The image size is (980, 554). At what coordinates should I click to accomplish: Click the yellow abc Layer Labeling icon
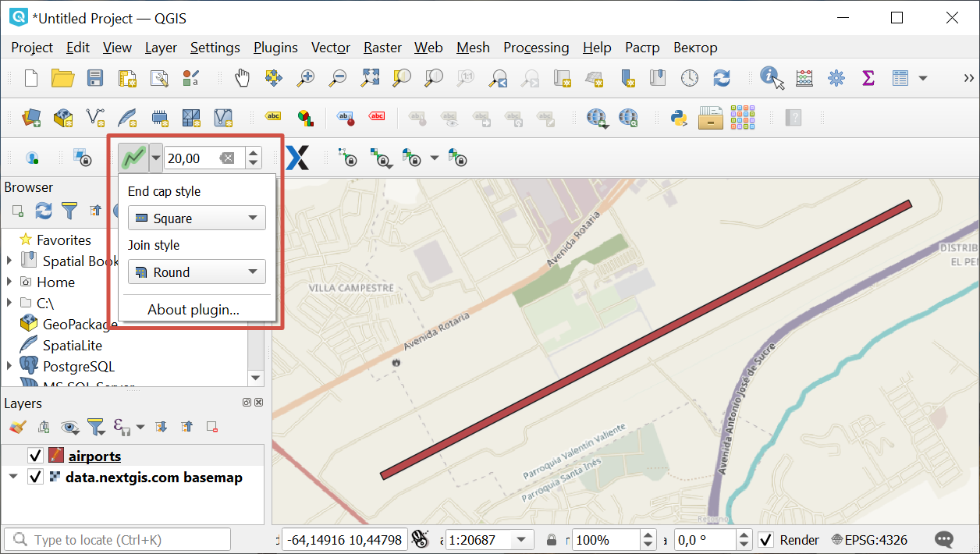(273, 116)
